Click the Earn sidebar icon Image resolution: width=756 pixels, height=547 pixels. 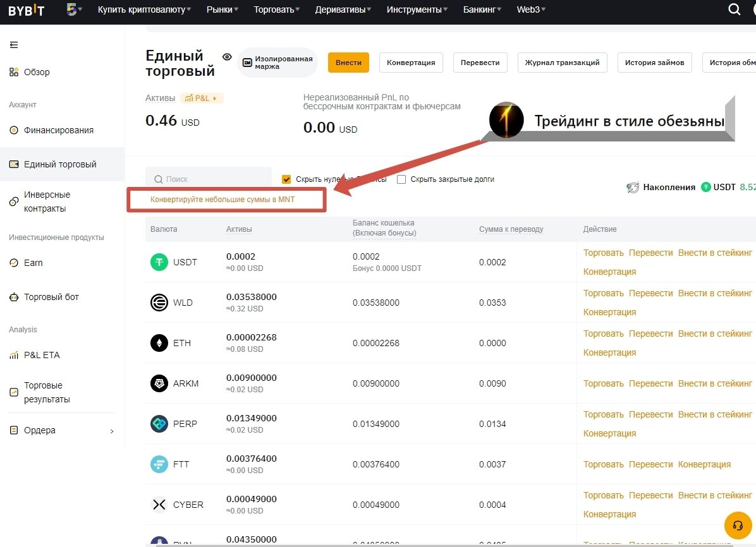[x=14, y=263]
